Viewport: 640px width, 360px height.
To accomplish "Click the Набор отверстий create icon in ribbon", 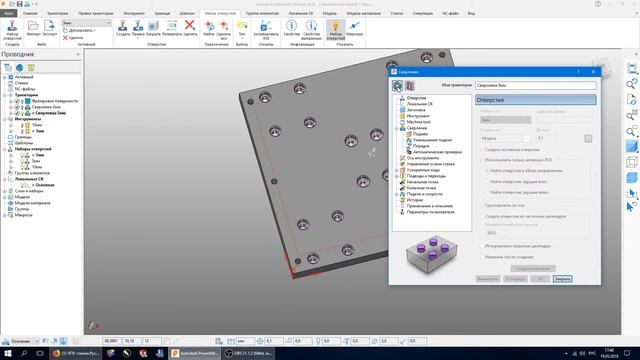I will [x=12, y=26].
